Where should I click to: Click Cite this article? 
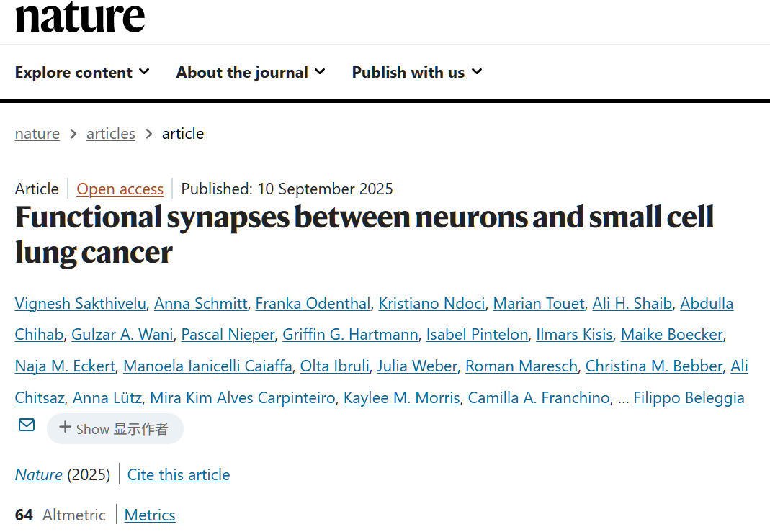click(x=179, y=475)
